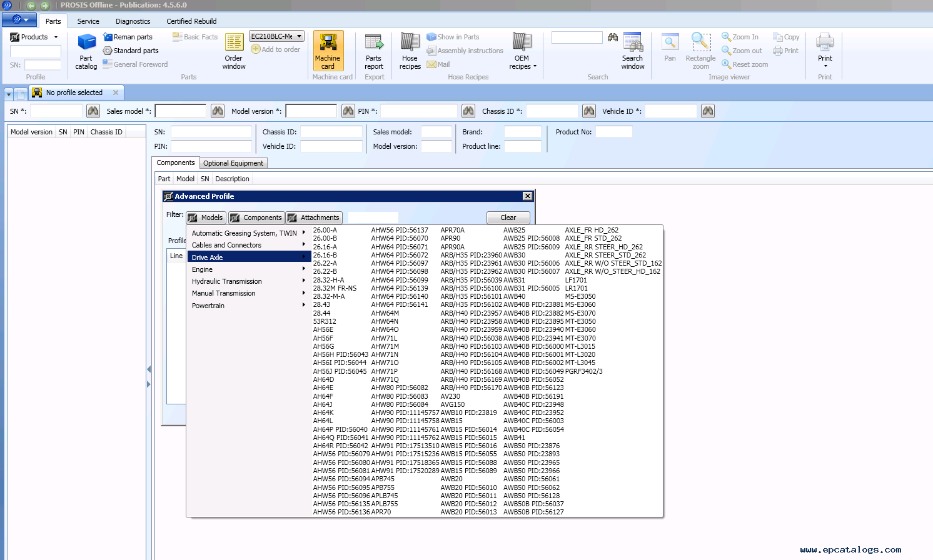Click the binoculars next to Sales model field
The width and height of the screenshot is (933, 560).
(218, 111)
